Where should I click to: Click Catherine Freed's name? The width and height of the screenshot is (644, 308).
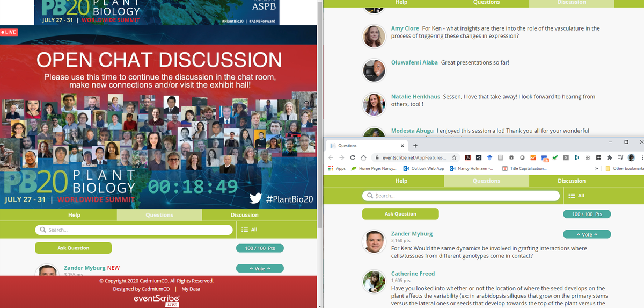[x=413, y=274]
